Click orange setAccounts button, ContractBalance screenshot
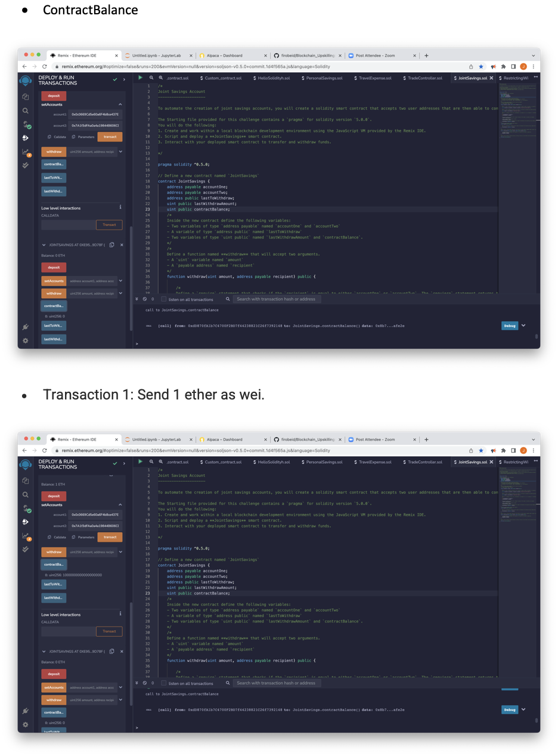 54,281
